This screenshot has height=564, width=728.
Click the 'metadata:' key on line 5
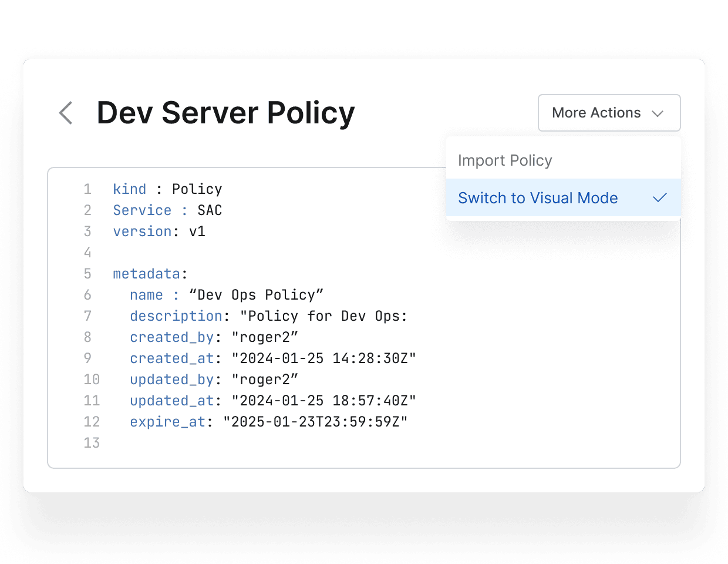coord(147,274)
